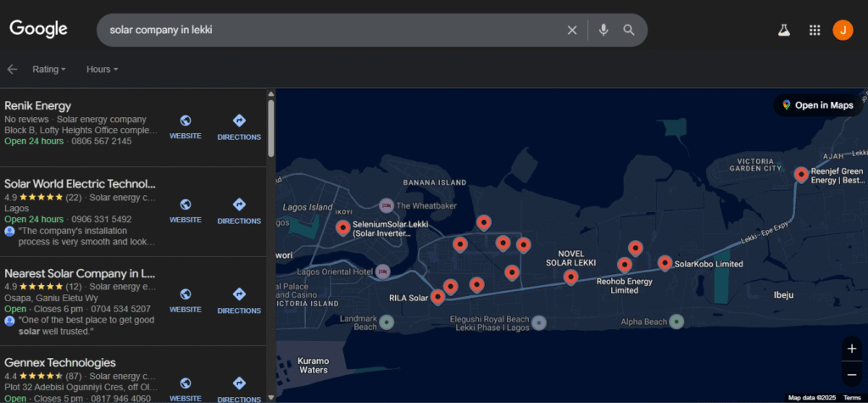
Task: Zoom out on the map
Action: click(x=852, y=373)
